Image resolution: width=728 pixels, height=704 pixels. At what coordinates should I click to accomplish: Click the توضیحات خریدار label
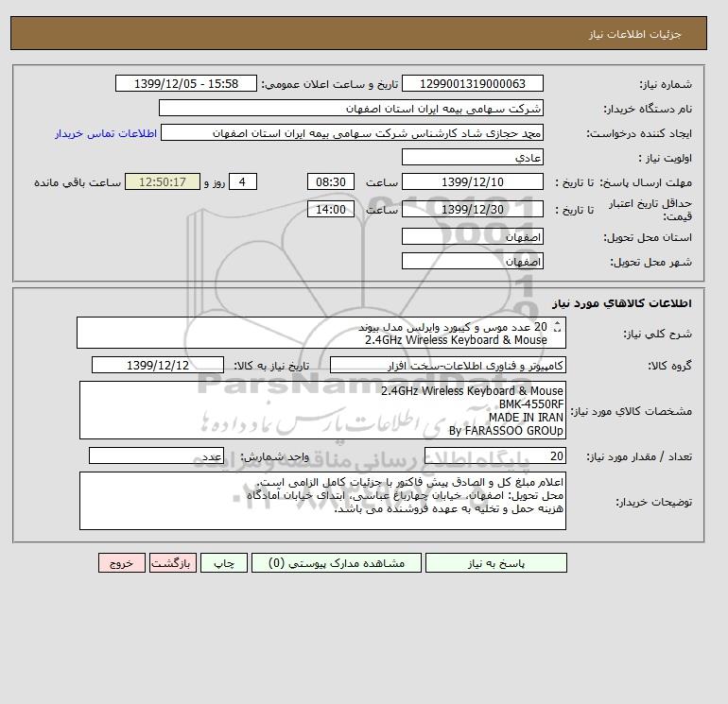tap(653, 502)
